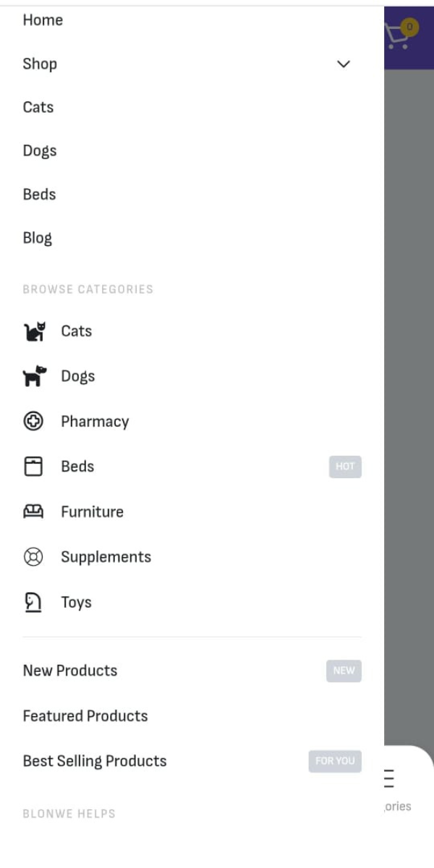Click the Toys category icon
Image resolution: width=434 pixels, height=868 pixels.
coord(33,602)
